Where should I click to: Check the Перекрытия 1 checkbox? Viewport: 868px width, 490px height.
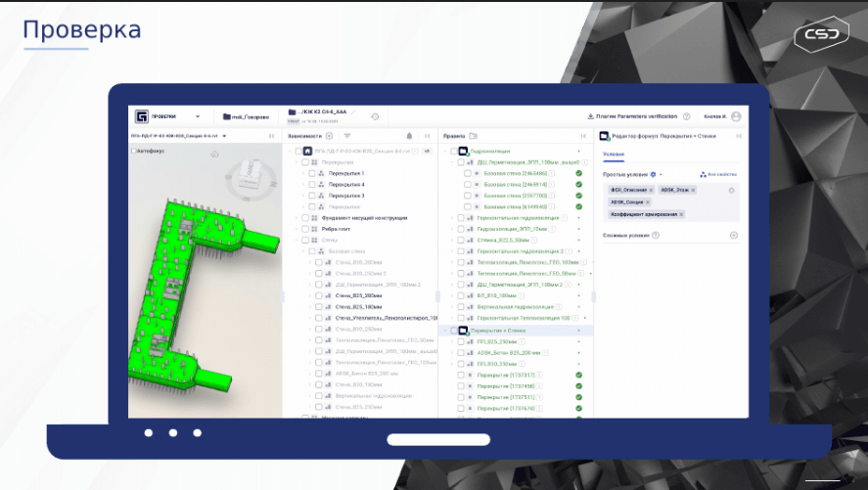tap(311, 173)
